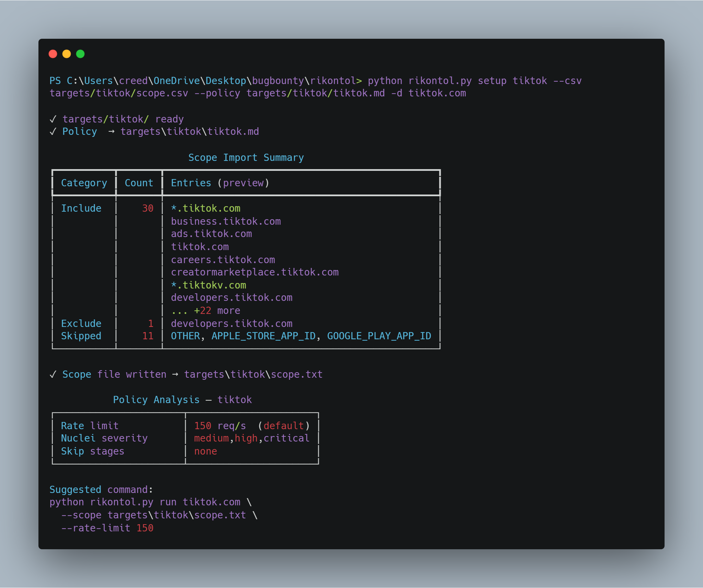
Task: Click the yellow minimize window dot
Action: [x=67, y=54]
